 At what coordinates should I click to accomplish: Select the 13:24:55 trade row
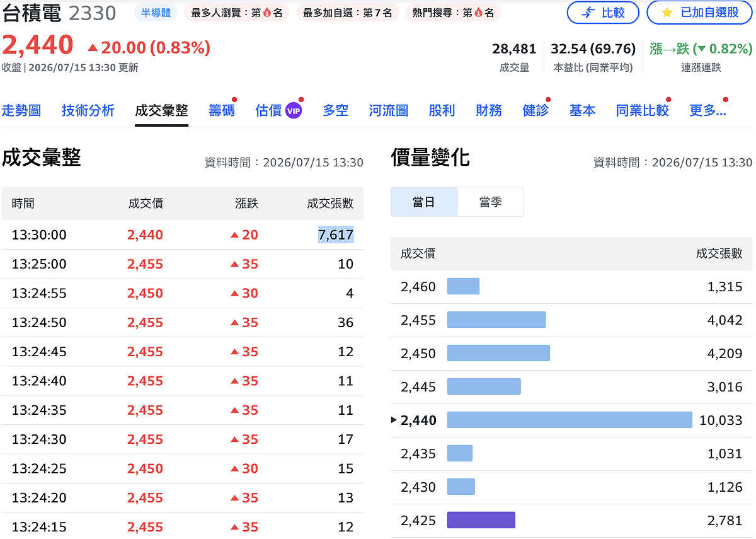[x=182, y=293]
